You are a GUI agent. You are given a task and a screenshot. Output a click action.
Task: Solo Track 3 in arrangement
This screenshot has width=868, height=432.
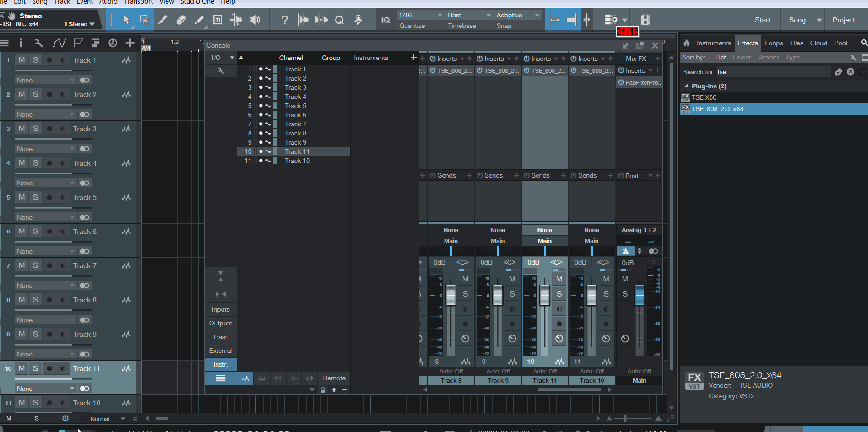tap(35, 129)
